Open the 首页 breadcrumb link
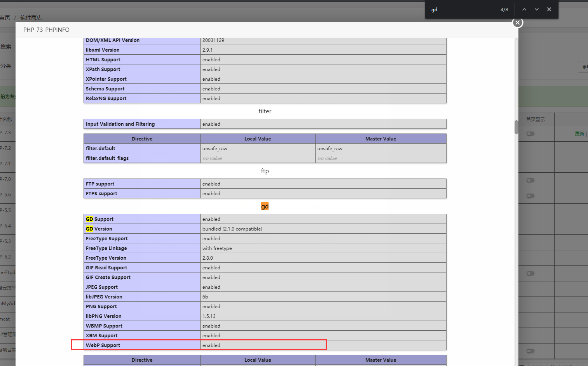 5,17
